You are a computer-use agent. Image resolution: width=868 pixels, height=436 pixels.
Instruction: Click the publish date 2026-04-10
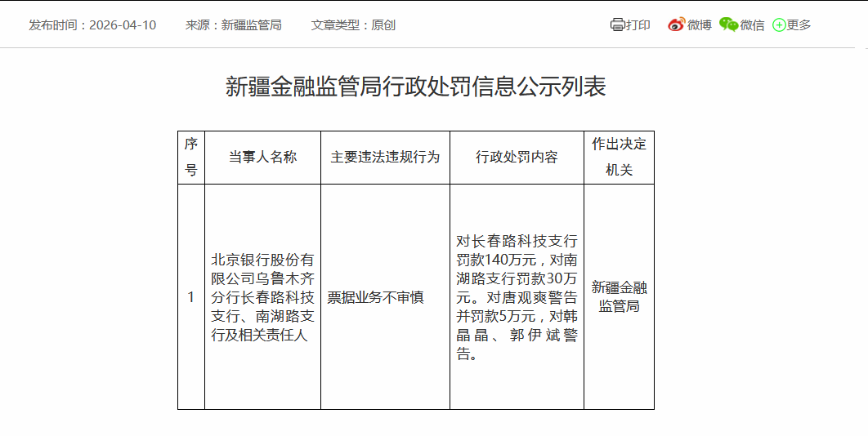[x=123, y=24]
